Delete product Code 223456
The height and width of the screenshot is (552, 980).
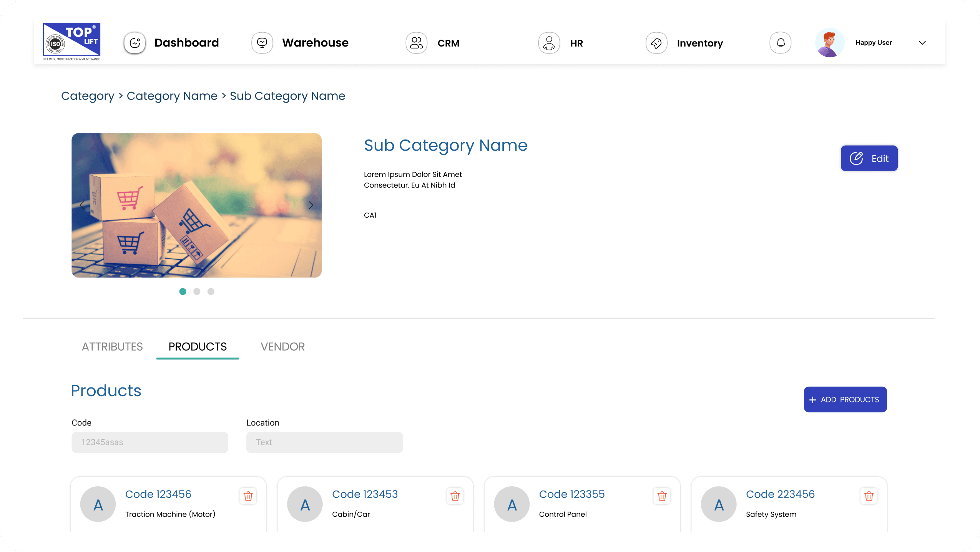pos(869,496)
